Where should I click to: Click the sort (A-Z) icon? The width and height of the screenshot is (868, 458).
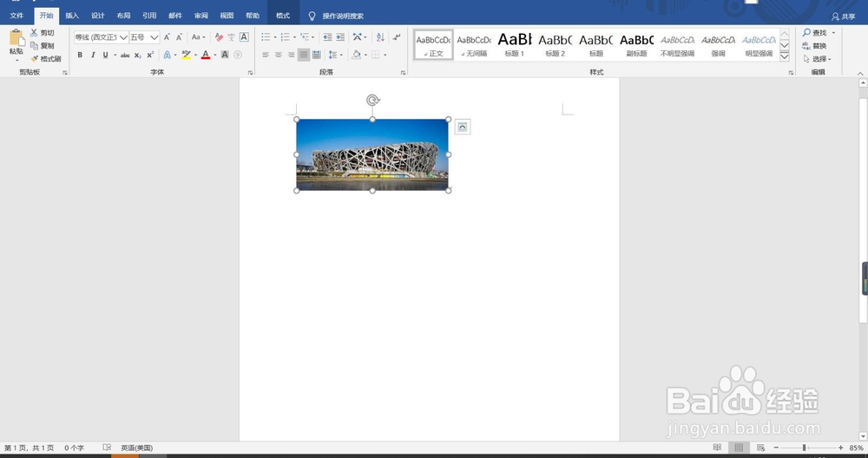tap(380, 37)
